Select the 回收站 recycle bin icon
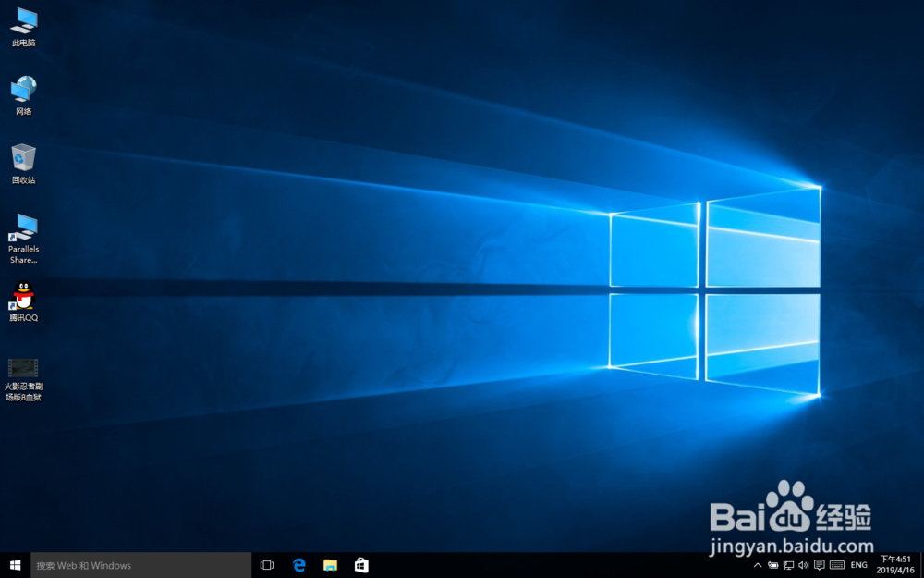Image resolution: width=924 pixels, height=578 pixels. click(x=24, y=164)
